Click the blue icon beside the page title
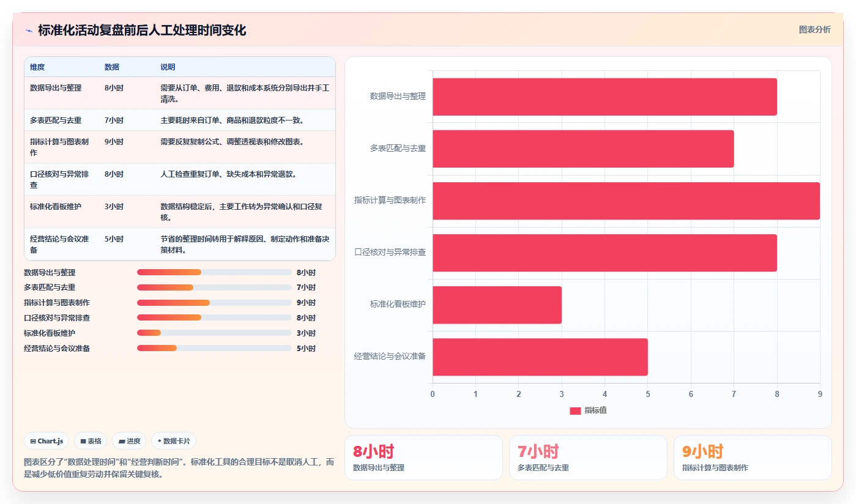 pyautogui.click(x=29, y=31)
